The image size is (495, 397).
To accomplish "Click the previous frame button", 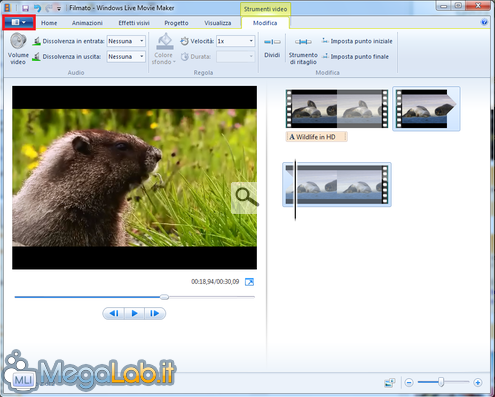I will pos(114,313).
